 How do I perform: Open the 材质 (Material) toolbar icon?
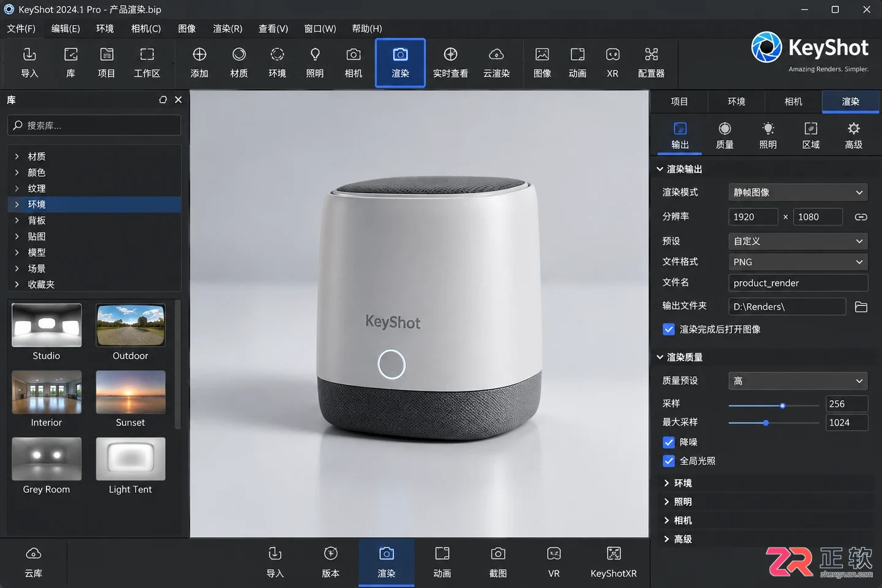239,62
